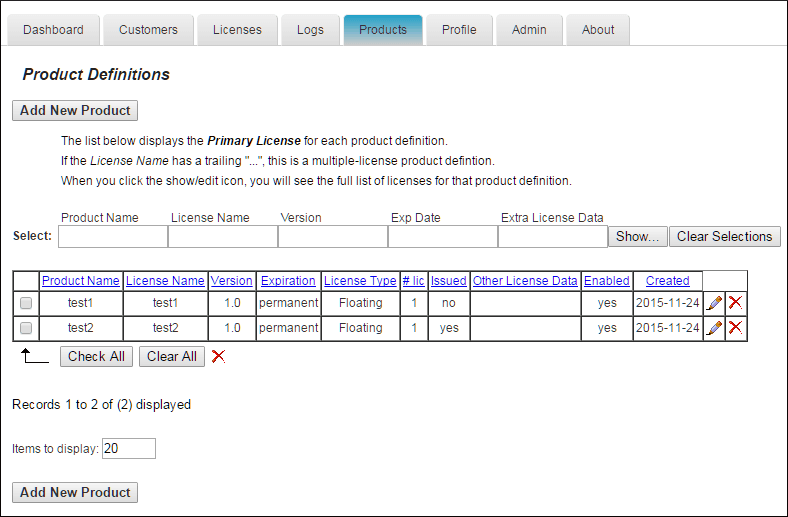Click the pencil edit icon for test1

click(x=714, y=302)
